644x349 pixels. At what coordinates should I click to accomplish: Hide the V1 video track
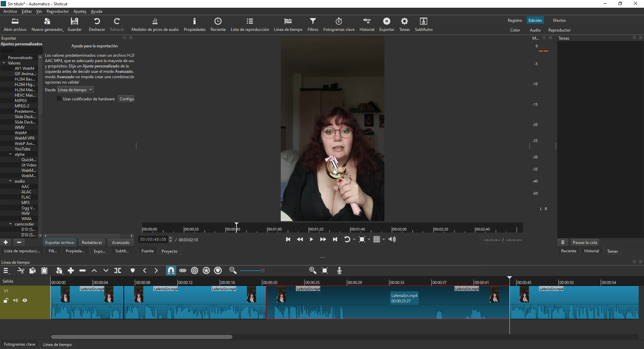(25, 300)
